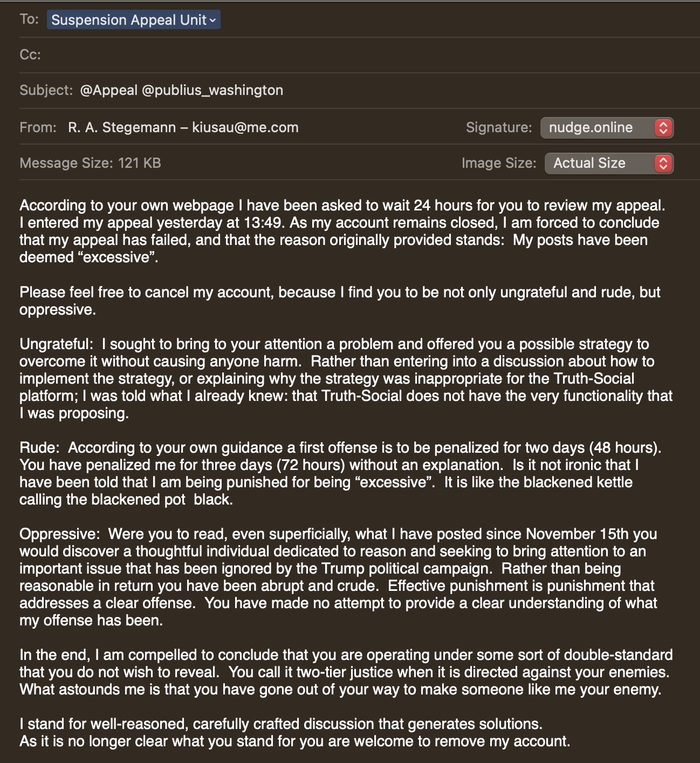Viewport: 700px width, 763px height.
Task: Click the From sender R. A. Stegemann address
Action: (x=183, y=128)
